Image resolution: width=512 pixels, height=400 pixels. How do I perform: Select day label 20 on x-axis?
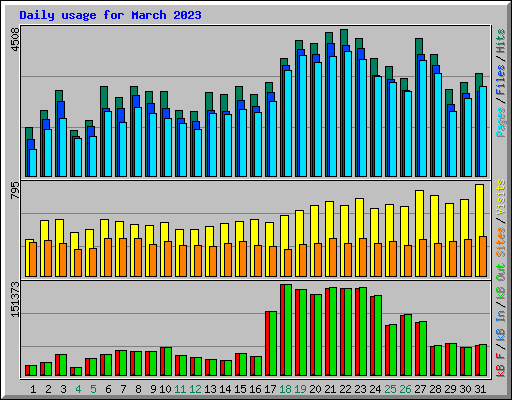point(315,389)
